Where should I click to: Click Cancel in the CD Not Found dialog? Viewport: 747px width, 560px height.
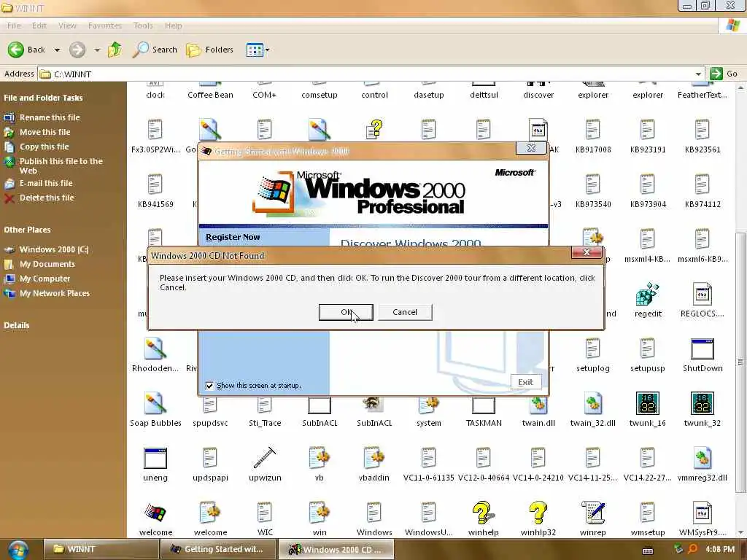pyautogui.click(x=405, y=312)
